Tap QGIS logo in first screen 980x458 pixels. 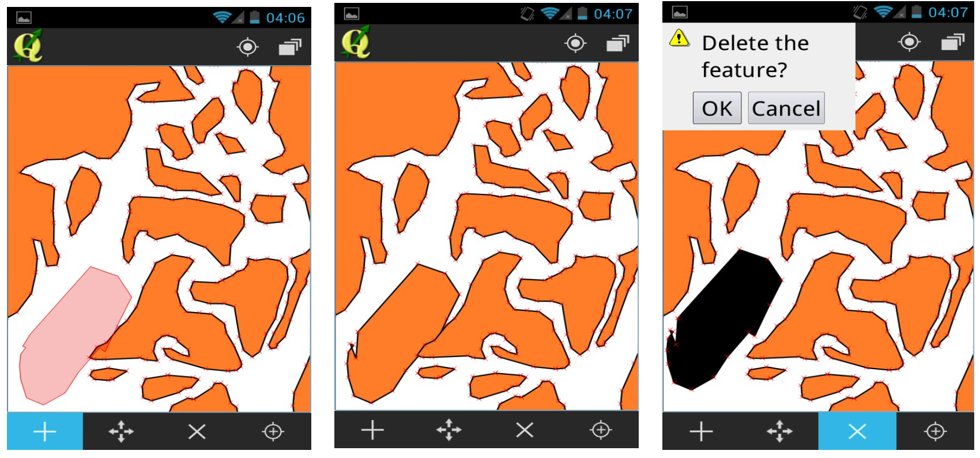pos(28,46)
